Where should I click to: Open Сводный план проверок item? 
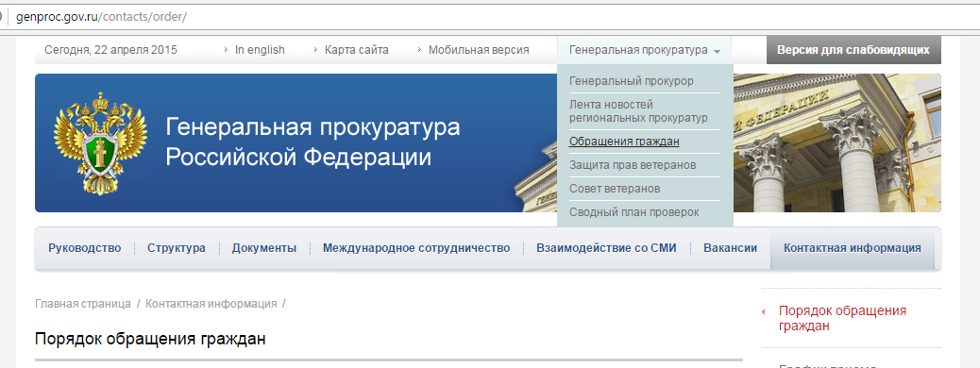click(x=634, y=212)
